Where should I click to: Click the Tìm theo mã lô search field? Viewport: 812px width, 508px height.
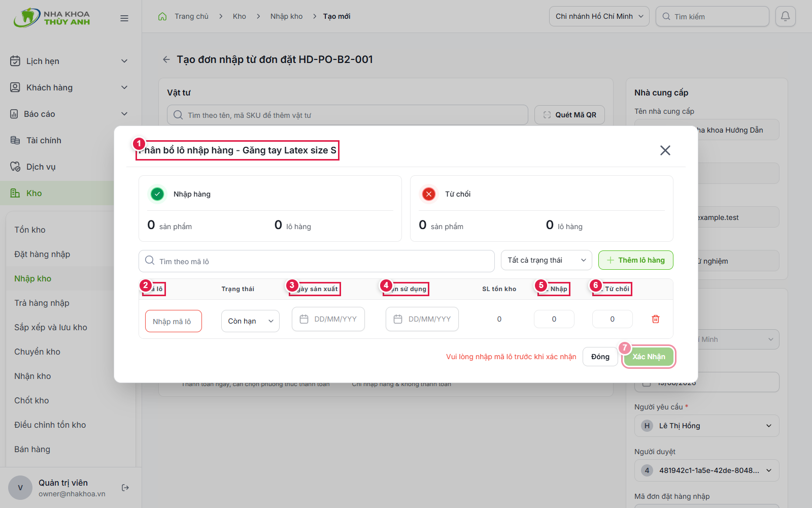pyautogui.click(x=317, y=261)
